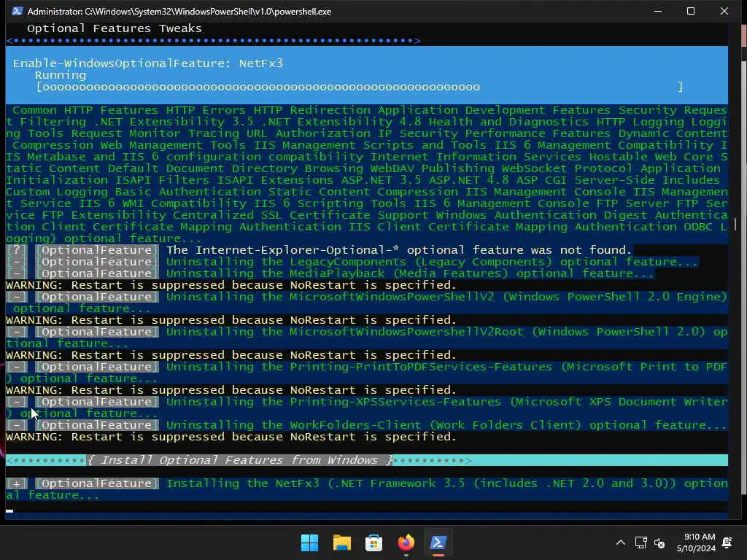Click the [+] marker before NetFx3 line

17,483
